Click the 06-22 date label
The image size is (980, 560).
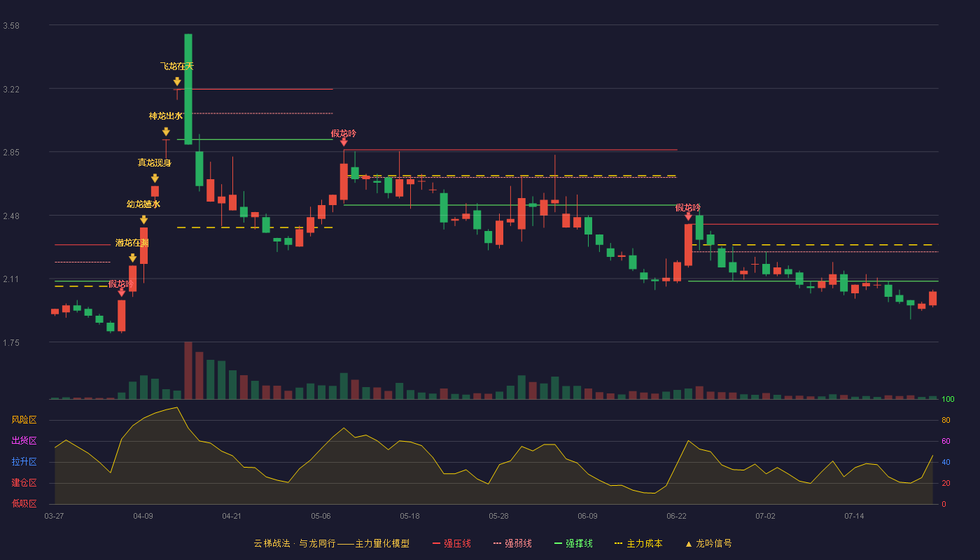[x=676, y=516]
